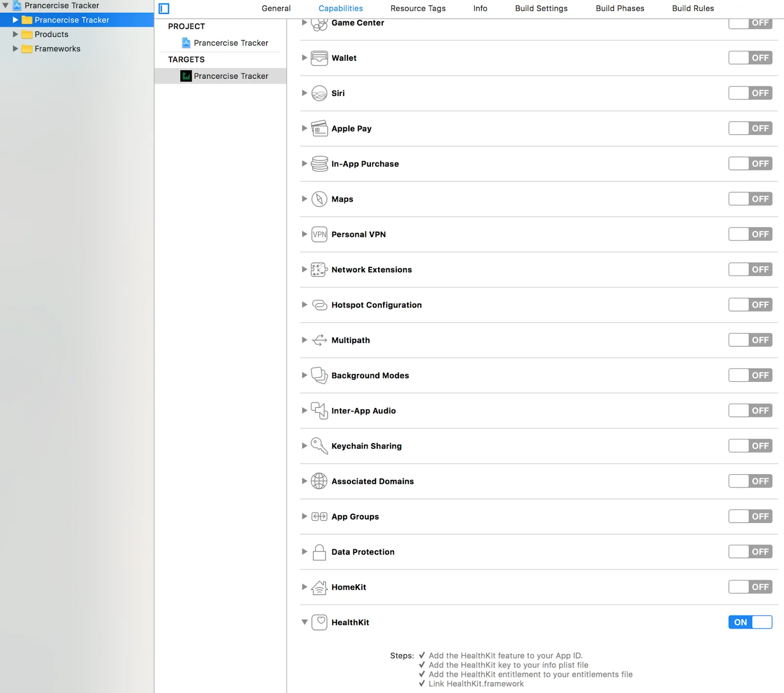This screenshot has height=693, width=784.
Task: Click the Associated Domains globe icon
Action: pyautogui.click(x=319, y=481)
